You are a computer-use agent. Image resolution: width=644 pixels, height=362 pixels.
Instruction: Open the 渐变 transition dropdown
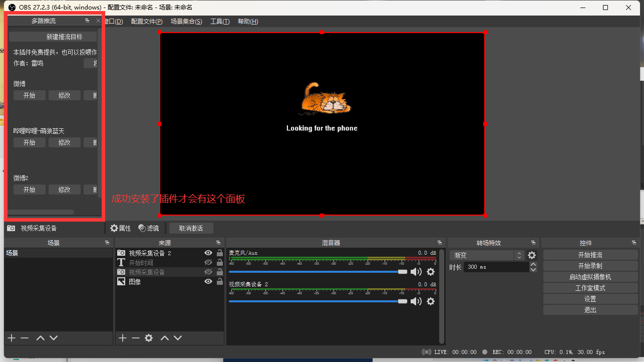486,255
